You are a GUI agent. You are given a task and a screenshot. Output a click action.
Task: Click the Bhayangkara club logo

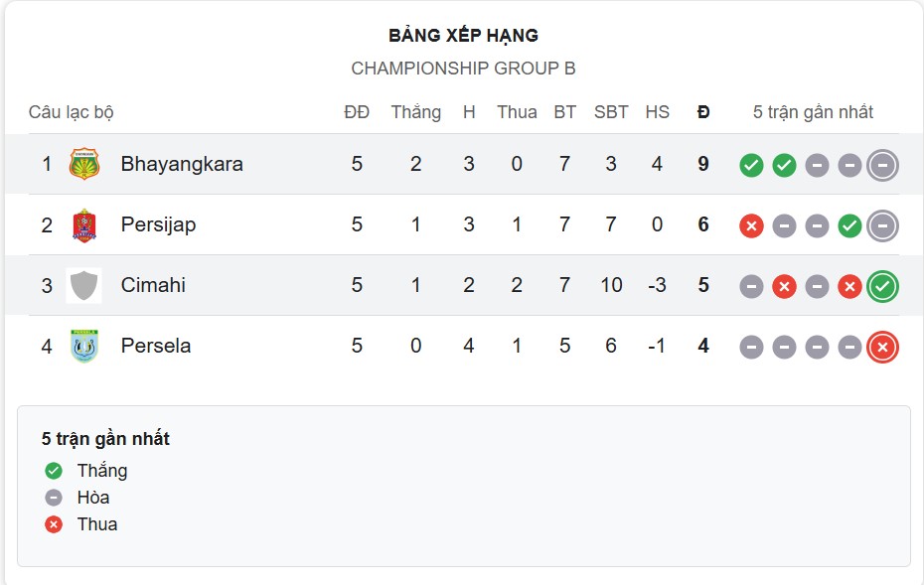85,164
